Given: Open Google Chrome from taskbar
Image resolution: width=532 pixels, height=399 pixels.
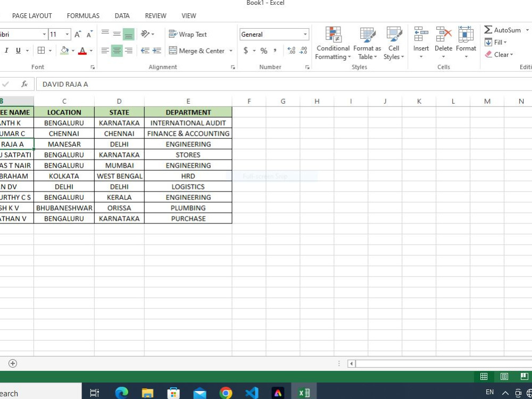Looking at the screenshot, I should click(226, 393).
